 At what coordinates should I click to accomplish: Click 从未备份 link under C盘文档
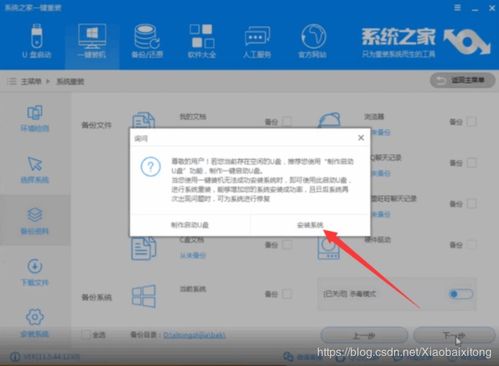pyautogui.click(x=193, y=256)
